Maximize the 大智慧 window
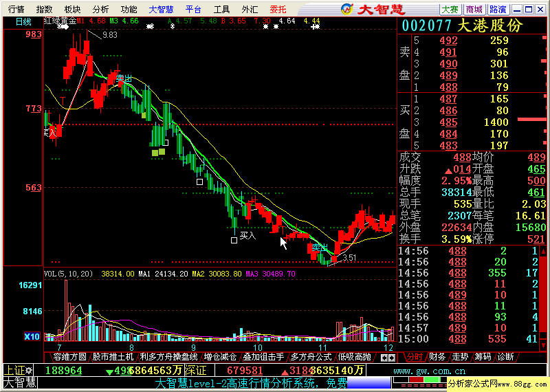550x392 pixels. (529, 10)
